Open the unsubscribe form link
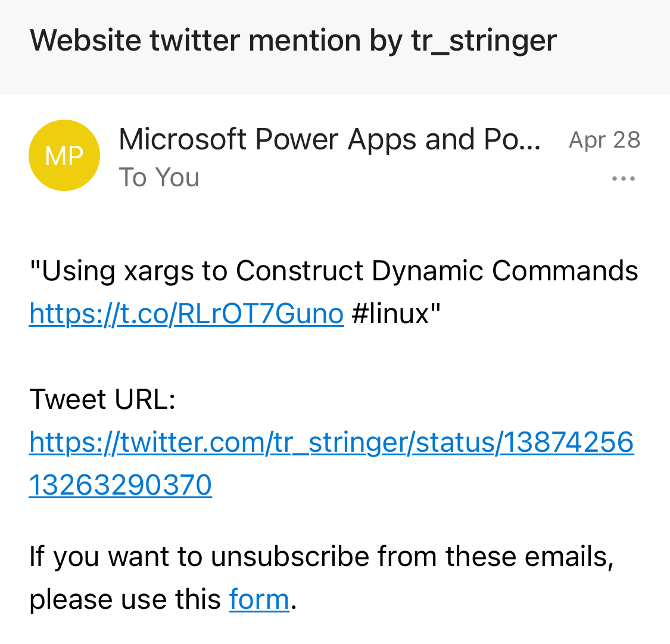The image size is (670, 644). click(259, 599)
